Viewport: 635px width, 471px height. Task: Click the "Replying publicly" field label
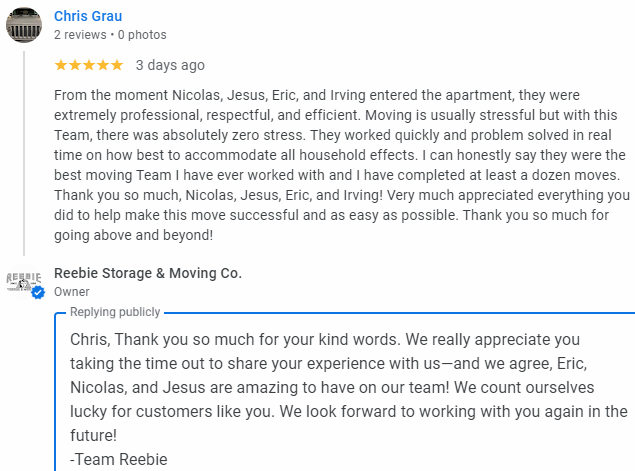tap(114, 312)
